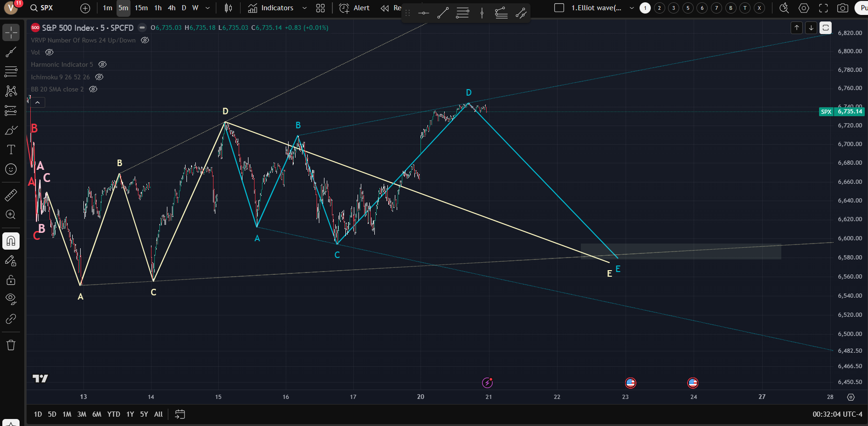Image resolution: width=868 pixels, height=426 pixels.
Task: Collapse the indicator legend chevron
Action: point(37,102)
